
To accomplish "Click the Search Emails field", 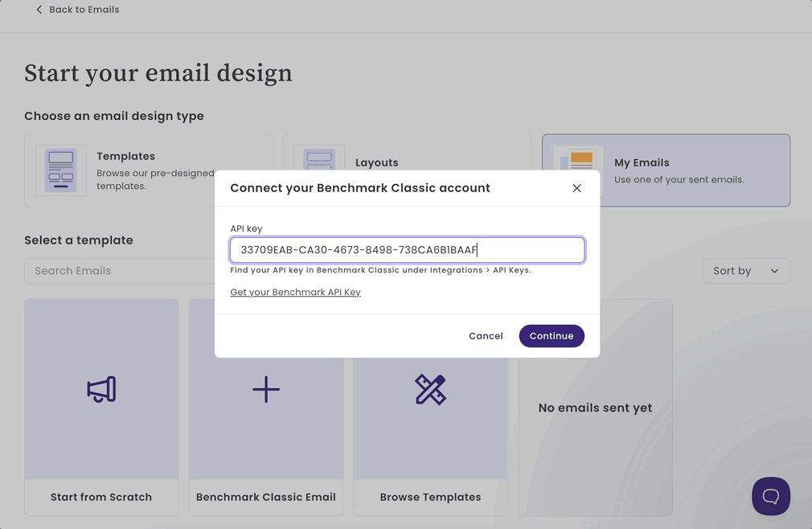I will [x=120, y=271].
